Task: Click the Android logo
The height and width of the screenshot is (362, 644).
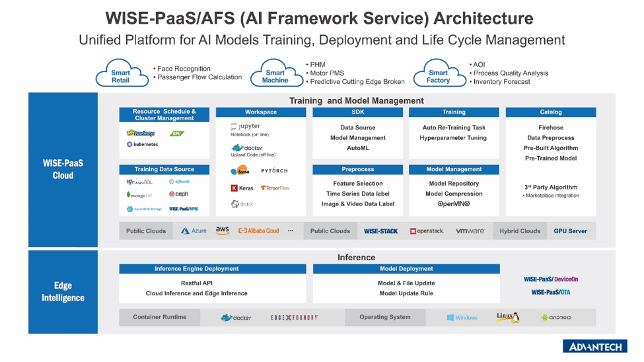Action: [556, 318]
